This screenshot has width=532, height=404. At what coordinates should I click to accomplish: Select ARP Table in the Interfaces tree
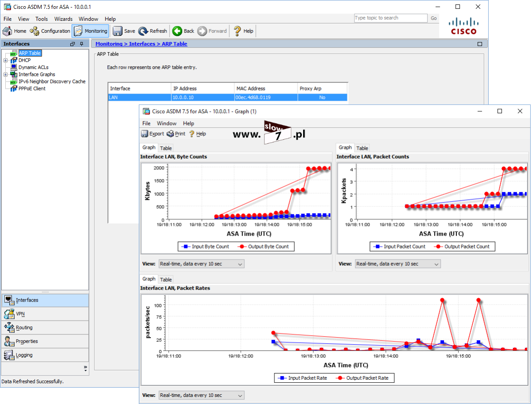click(30, 53)
